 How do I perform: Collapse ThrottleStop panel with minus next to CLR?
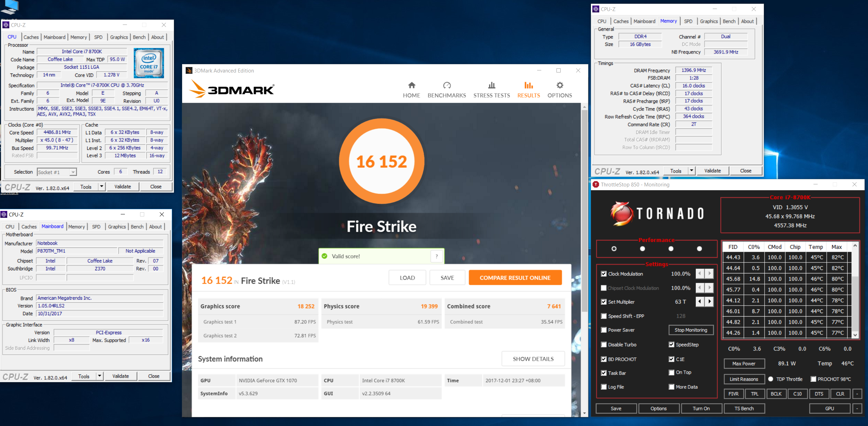point(857,394)
